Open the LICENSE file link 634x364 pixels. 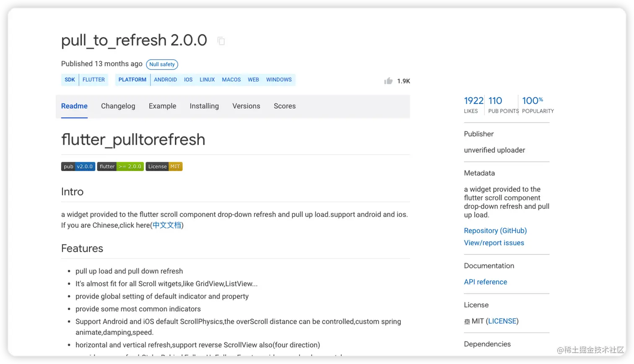[502, 321]
